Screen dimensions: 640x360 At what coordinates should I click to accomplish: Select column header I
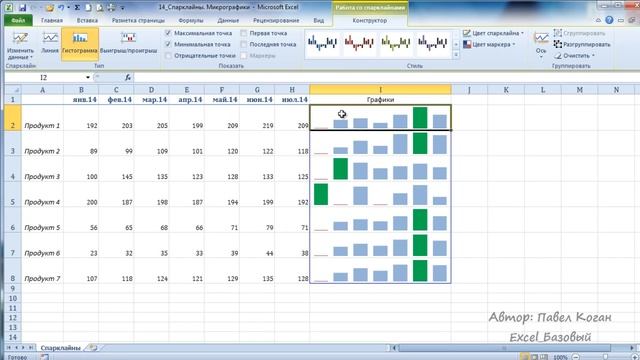[380, 89]
